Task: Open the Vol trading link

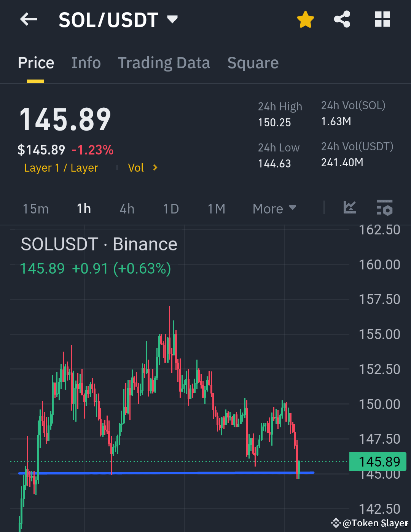Action: coord(136,167)
